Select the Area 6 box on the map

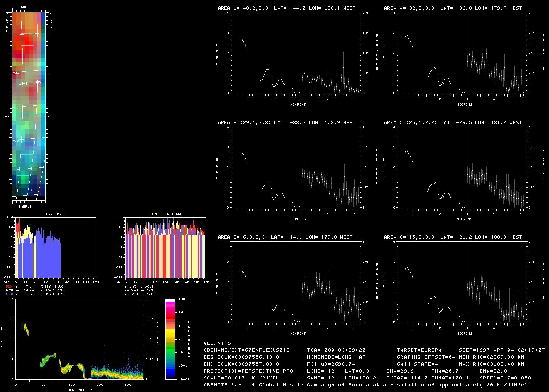(23, 77)
